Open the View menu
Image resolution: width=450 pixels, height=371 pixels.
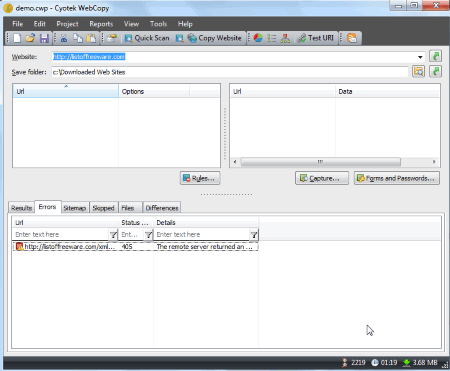pyautogui.click(x=131, y=24)
